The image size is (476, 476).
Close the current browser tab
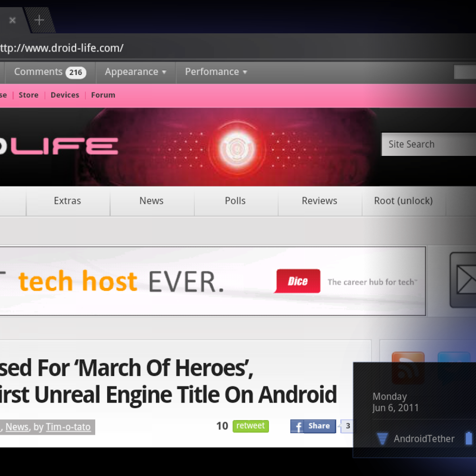click(13, 20)
